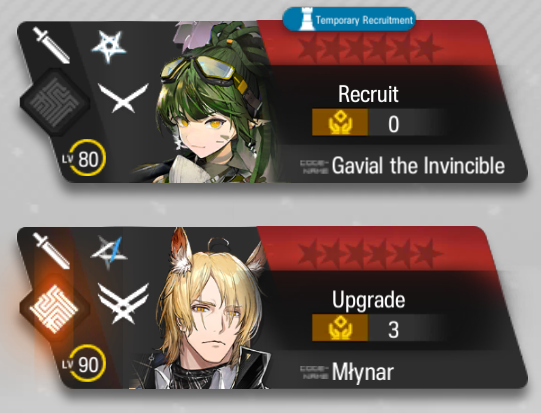
Task: Click the LV 90 level ring
Action: tap(87, 364)
